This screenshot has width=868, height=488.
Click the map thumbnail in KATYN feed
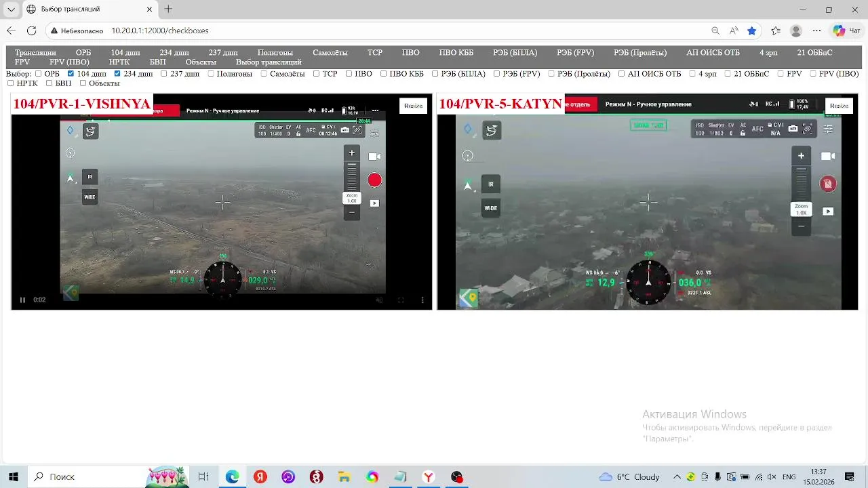[468, 298]
